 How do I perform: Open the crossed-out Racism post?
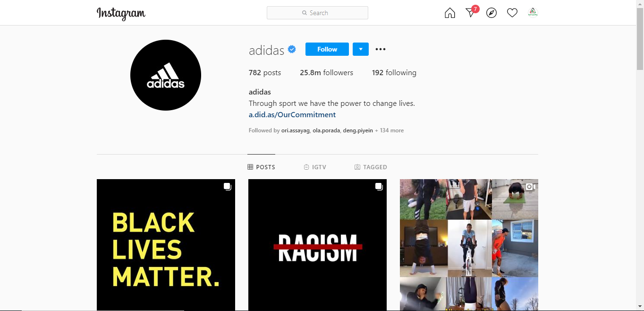pyautogui.click(x=317, y=245)
